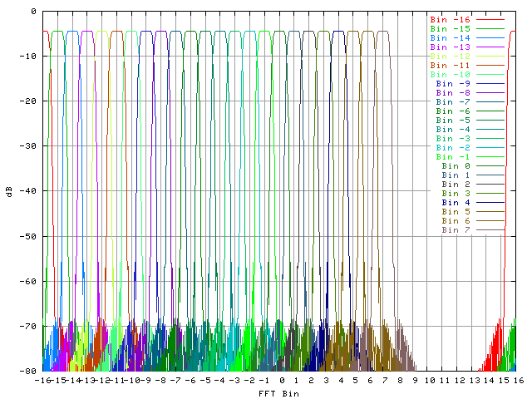Viewport: 532px width, 399px height.
Task: Click the 'dB' y-axis title
Action: (x=9, y=191)
